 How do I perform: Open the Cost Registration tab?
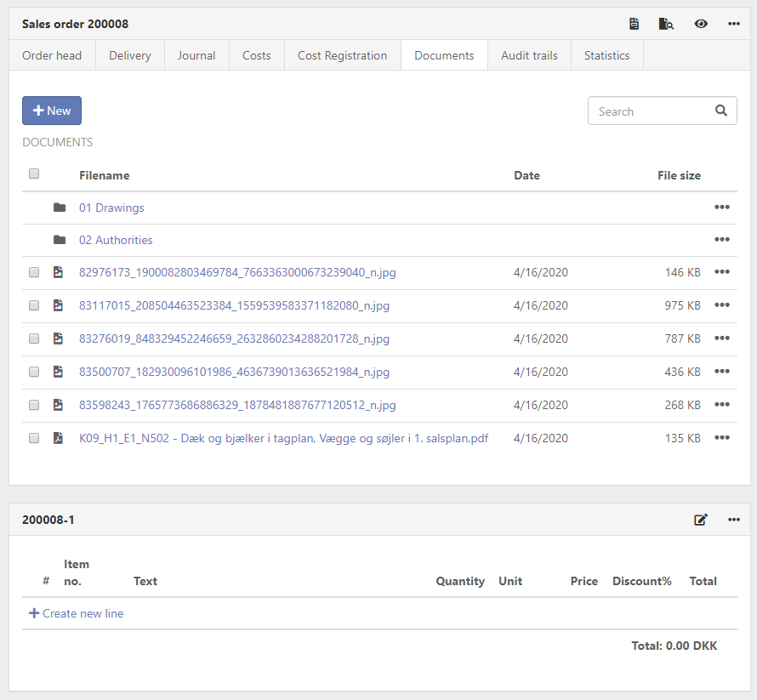coord(342,55)
